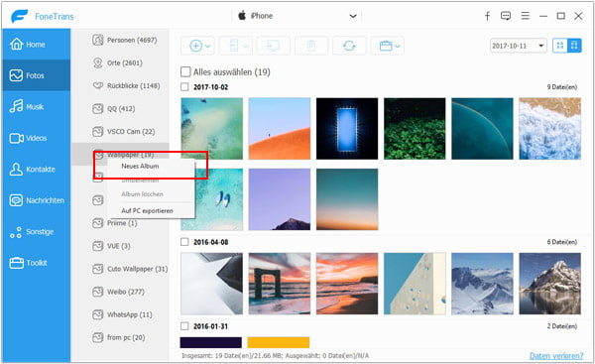Open the hamburger menu icon
This screenshot has width=595, height=364.
point(526,16)
